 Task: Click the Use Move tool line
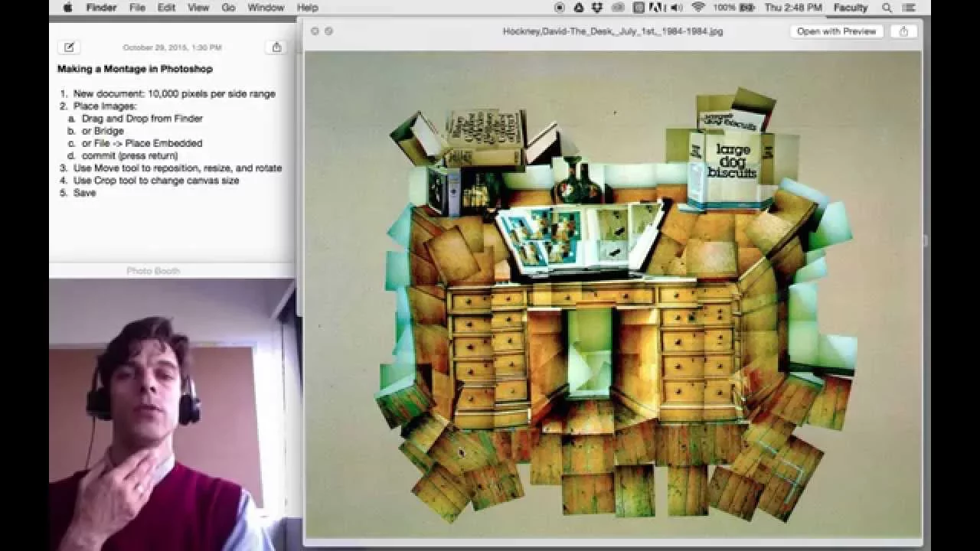[178, 168]
